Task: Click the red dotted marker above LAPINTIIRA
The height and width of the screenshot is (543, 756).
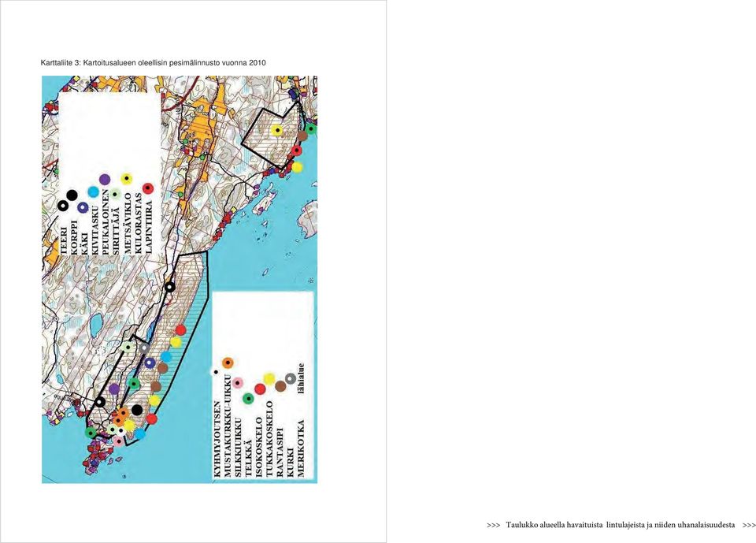Action: pos(148,188)
